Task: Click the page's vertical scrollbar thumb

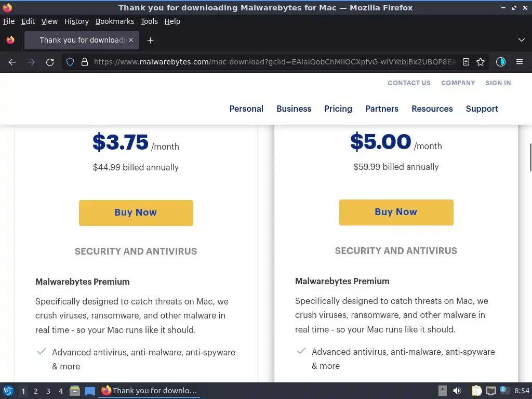Action: 530,157
